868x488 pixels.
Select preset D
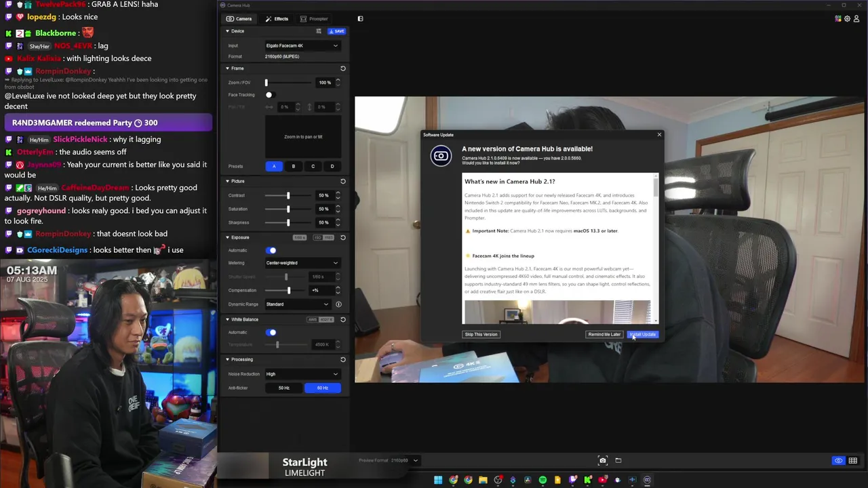pyautogui.click(x=332, y=167)
